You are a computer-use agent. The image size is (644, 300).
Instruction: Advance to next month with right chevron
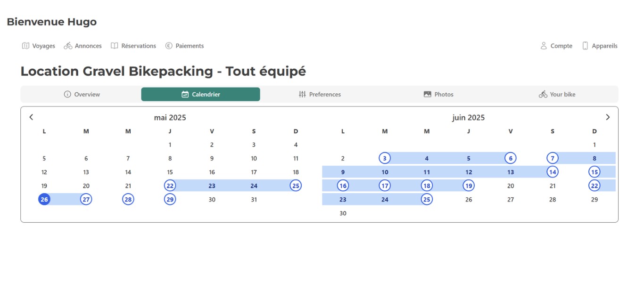(608, 117)
